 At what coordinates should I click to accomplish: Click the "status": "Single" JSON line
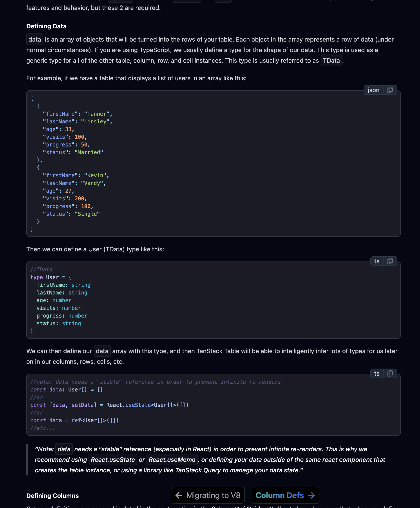[x=71, y=214]
